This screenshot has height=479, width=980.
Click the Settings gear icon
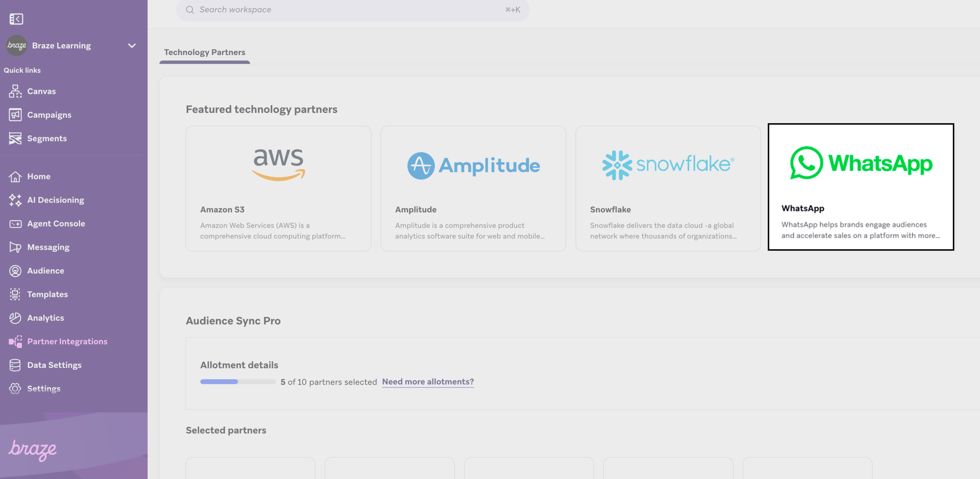(x=15, y=388)
